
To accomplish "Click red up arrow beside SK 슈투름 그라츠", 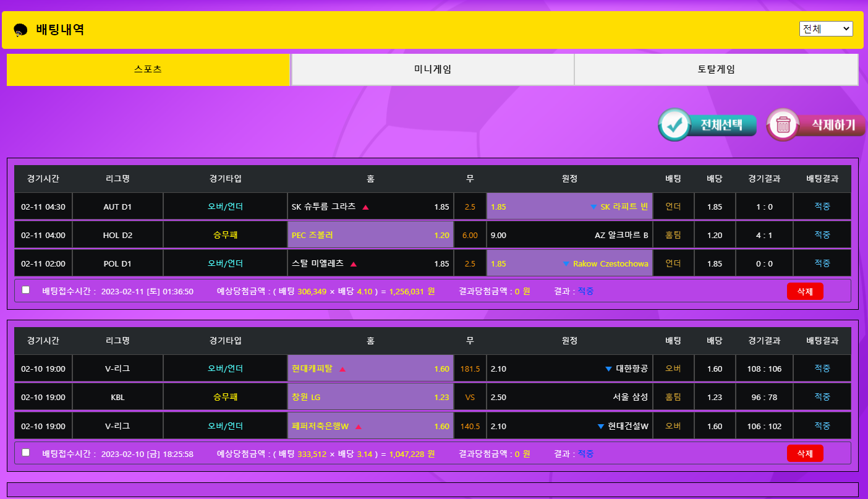I will point(365,207).
